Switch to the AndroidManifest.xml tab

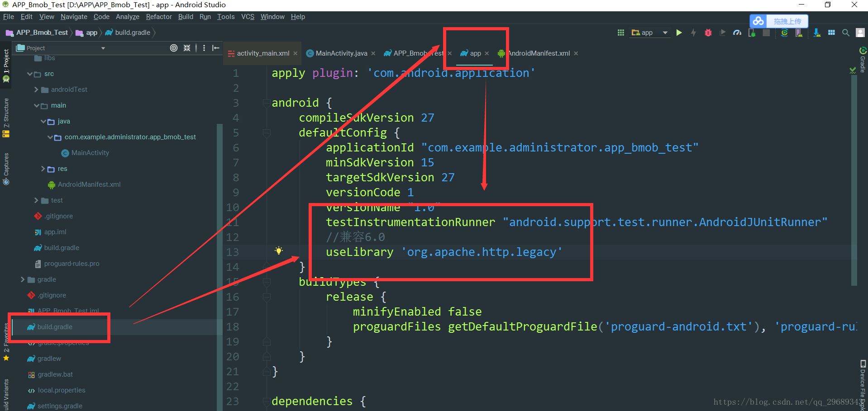[x=538, y=53]
